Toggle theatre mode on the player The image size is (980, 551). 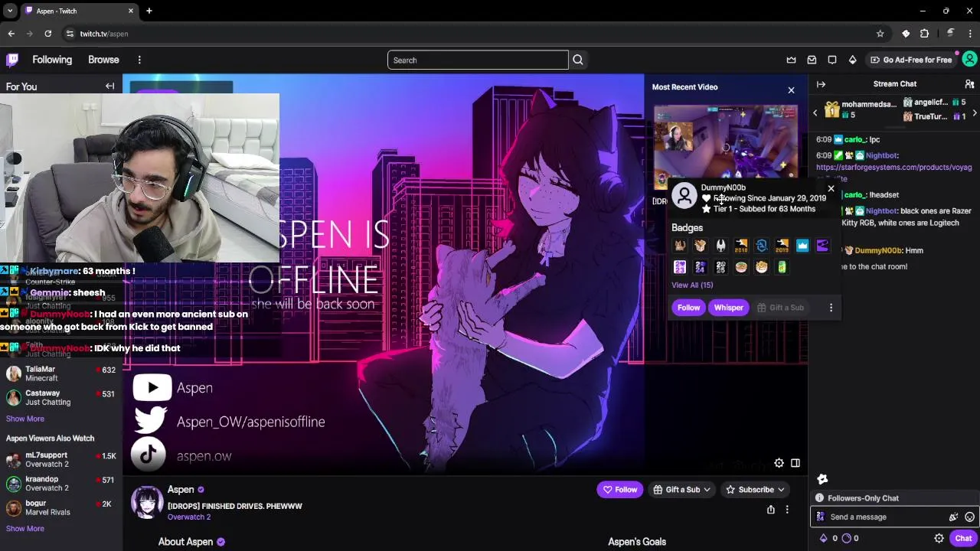(x=795, y=463)
